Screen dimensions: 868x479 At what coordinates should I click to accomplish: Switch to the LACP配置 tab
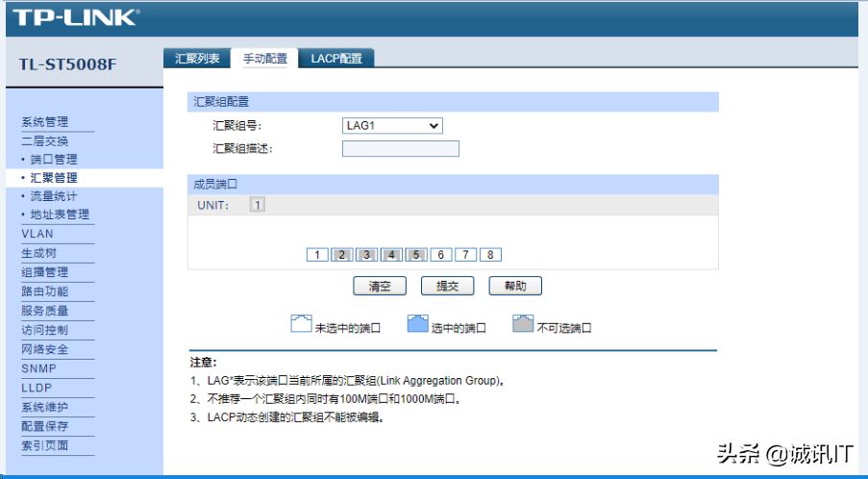coord(336,59)
